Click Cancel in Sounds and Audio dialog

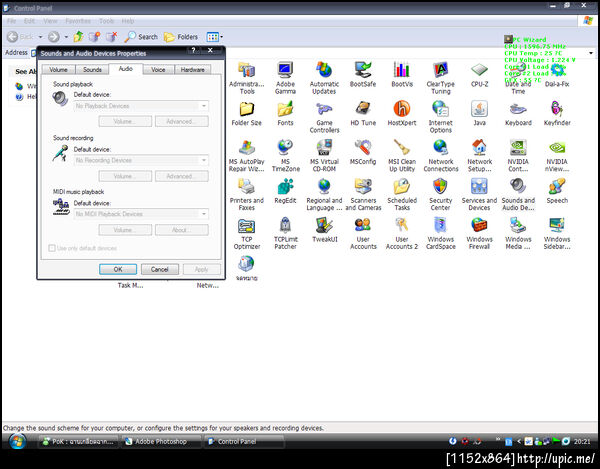160,269
